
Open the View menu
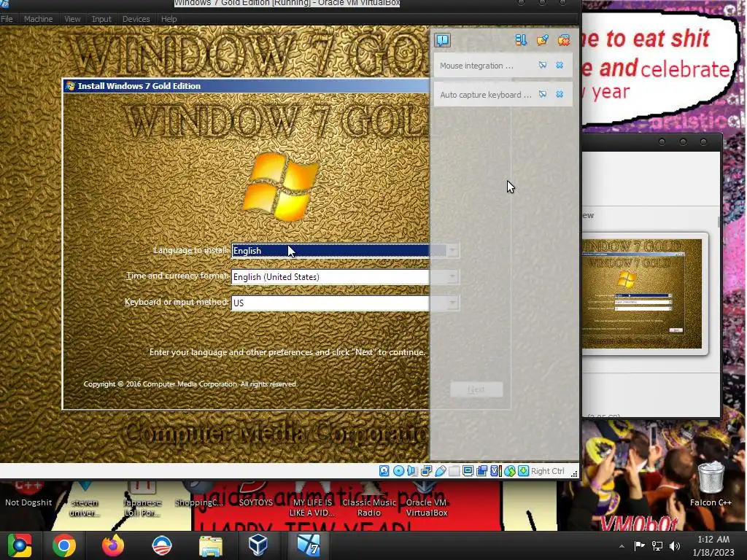click(72, 19)
